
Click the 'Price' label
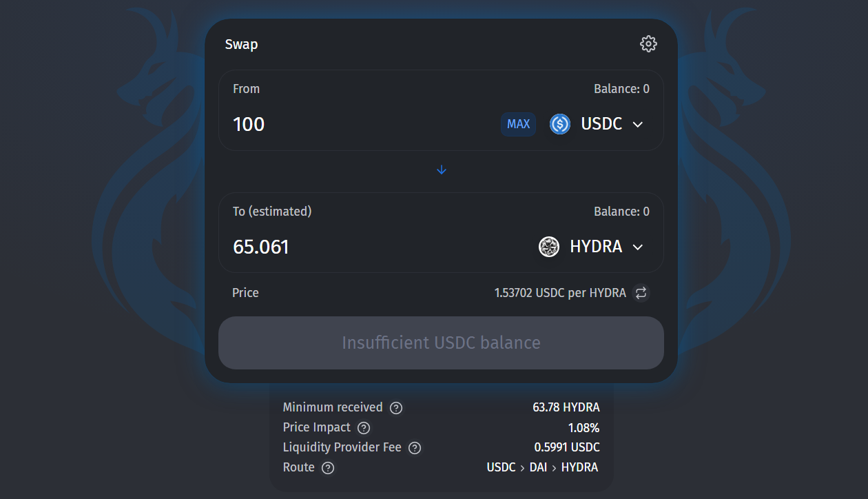coord(245,293)
